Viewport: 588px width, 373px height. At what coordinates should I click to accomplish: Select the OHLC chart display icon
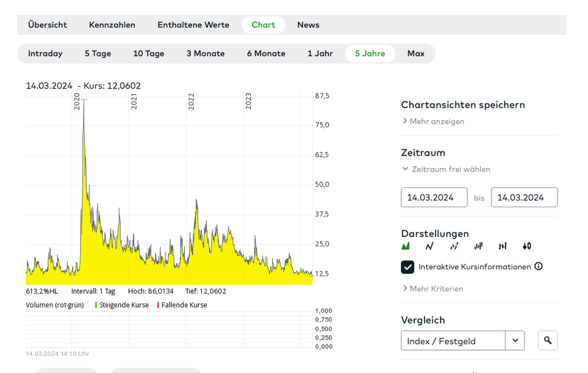pyautogui.click(x=503, y=246)
